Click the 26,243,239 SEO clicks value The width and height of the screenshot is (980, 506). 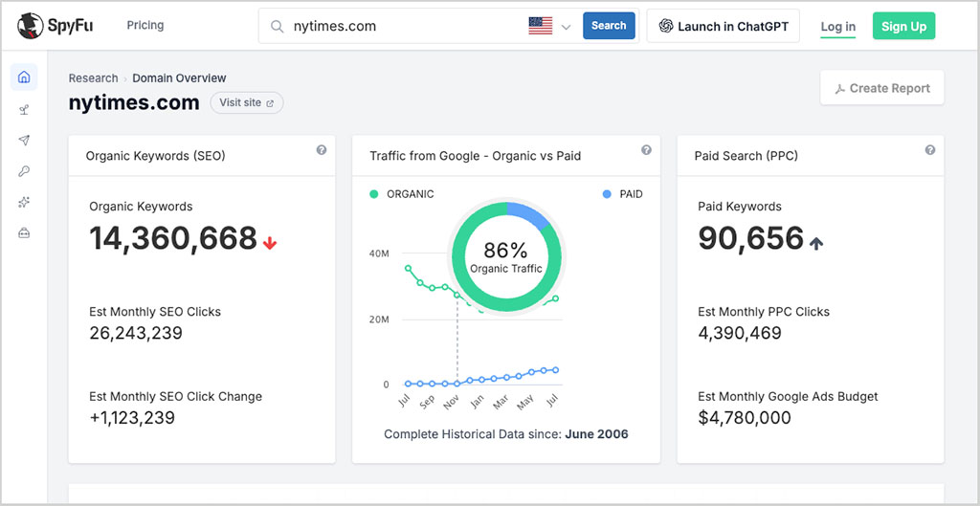136,333
